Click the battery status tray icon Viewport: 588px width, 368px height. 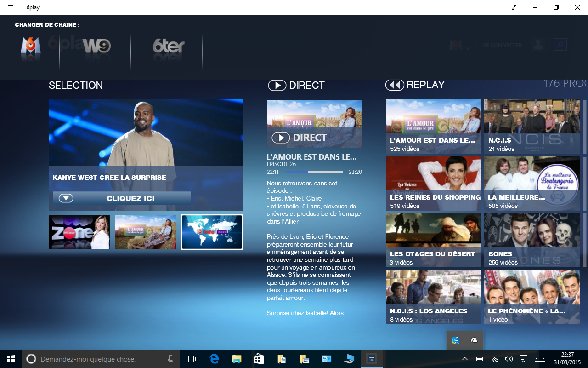480,359
